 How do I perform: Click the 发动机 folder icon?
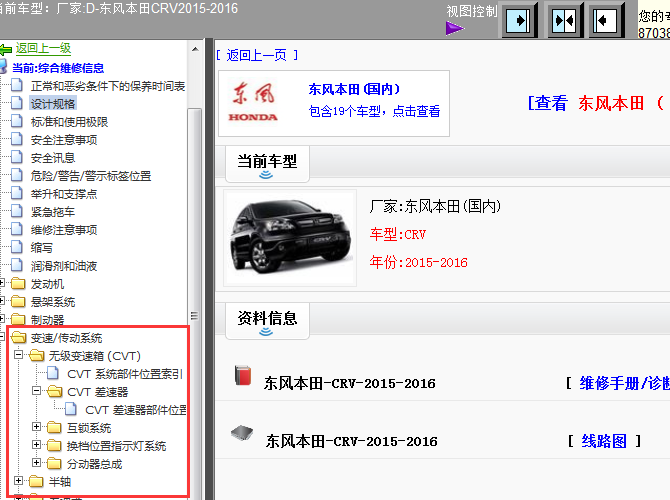tap(18, 283)
